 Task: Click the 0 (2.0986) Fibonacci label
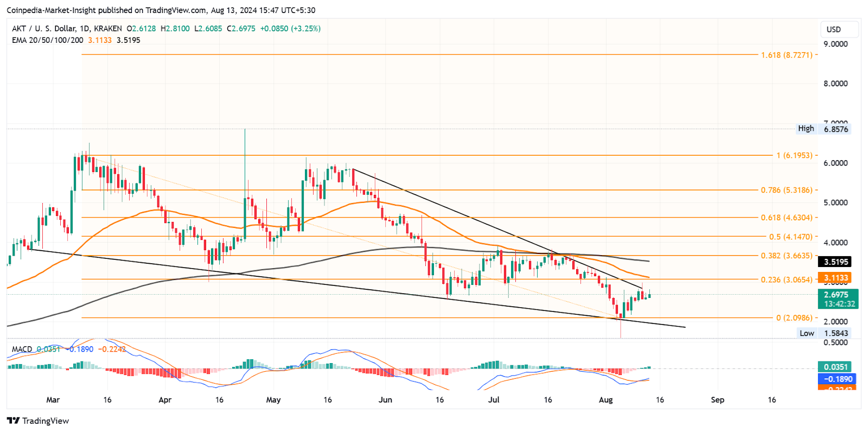pos(794,318)
